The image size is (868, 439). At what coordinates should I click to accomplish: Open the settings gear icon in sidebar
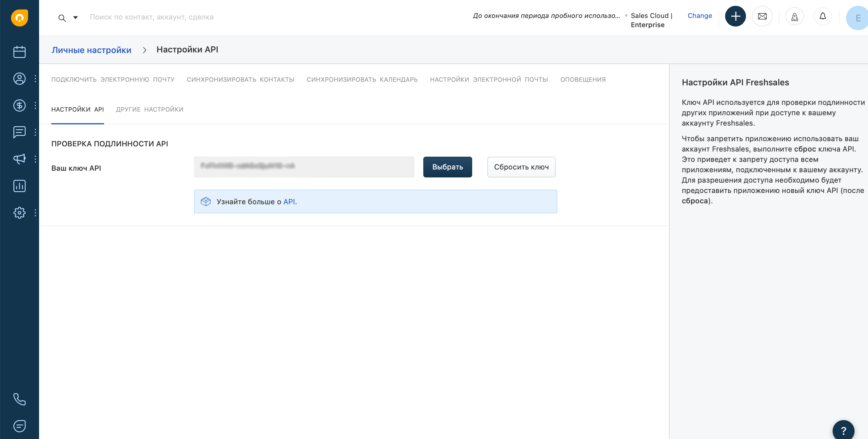[x=20, y=213]
